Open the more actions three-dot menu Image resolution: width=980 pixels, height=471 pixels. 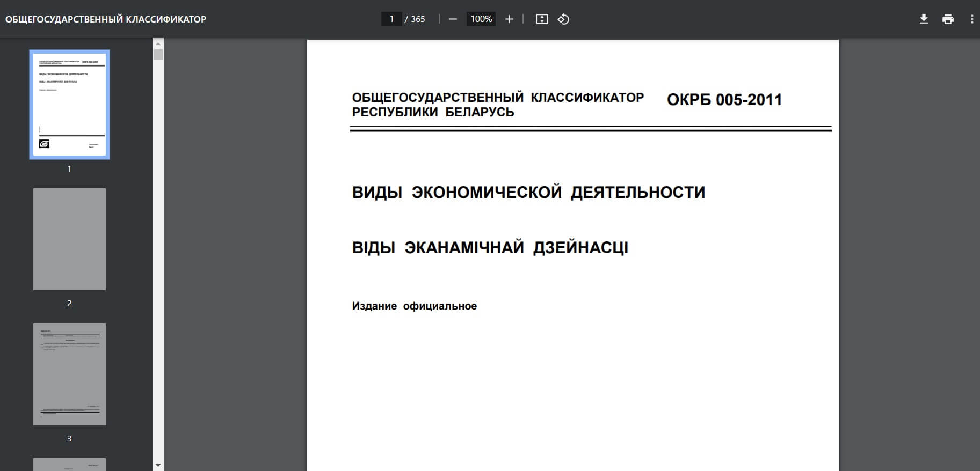(x=972, y=19)
